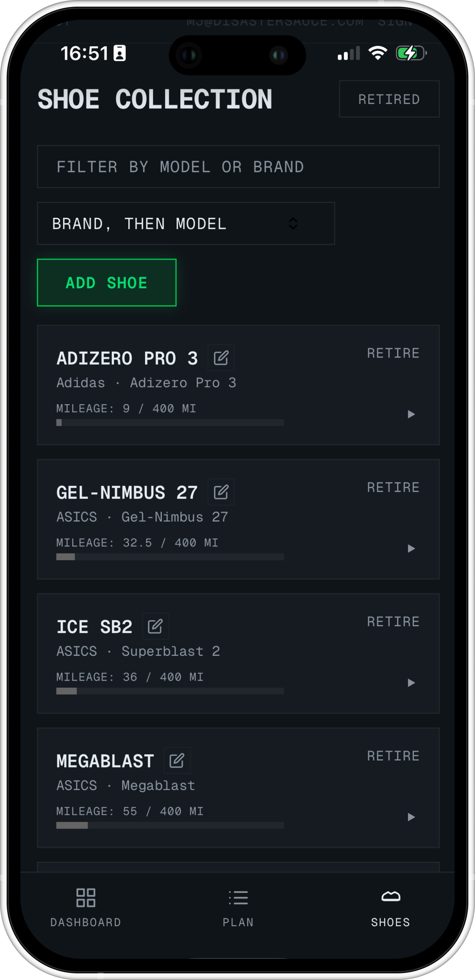The width and height of the screenshot is (475, 980).
Task: Tap the Plan list icon
Action: [x=238, y=897]
